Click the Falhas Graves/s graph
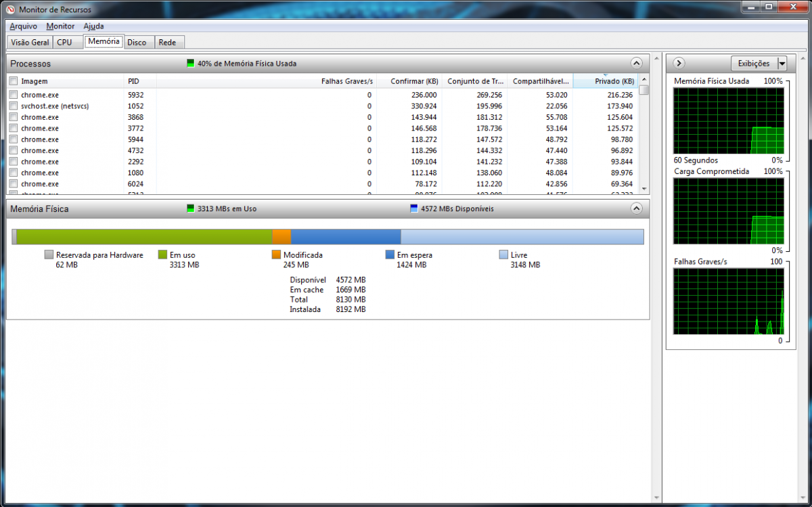This screenshot has width=812, height=507. pos(729,301)
